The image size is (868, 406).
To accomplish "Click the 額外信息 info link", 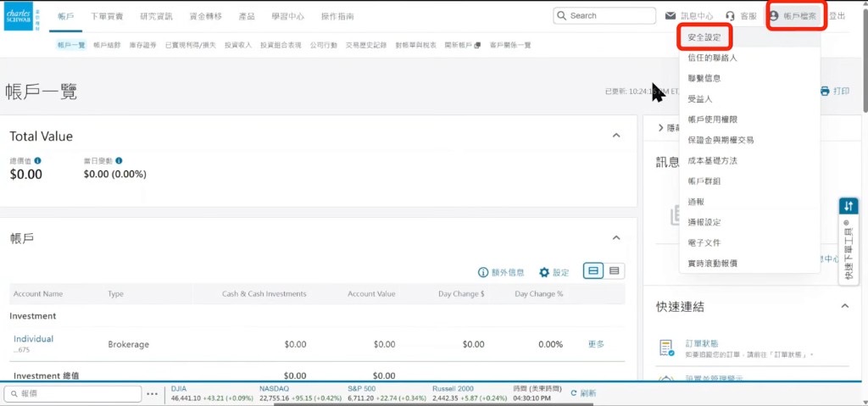I will pos(501,273).
